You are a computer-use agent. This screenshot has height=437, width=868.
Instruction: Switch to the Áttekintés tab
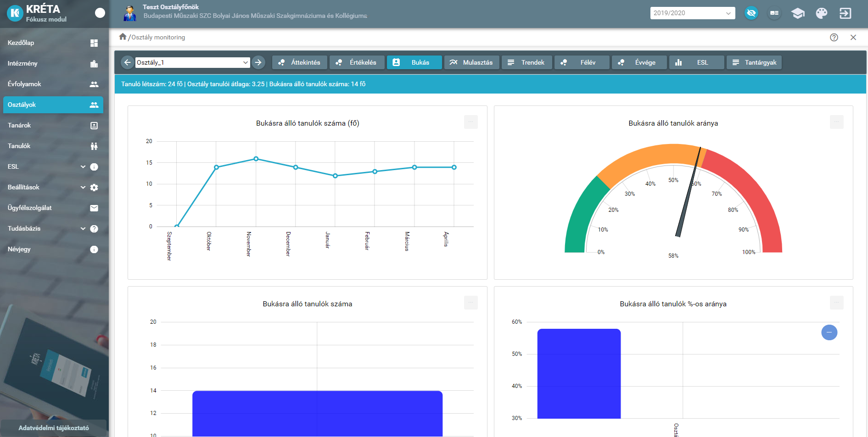pos(300,62)
